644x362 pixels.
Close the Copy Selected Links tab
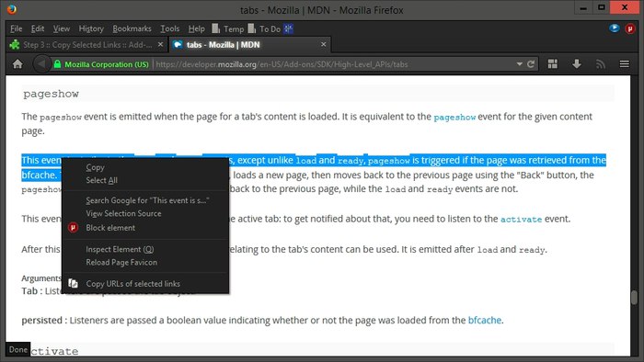click(161, 44)
